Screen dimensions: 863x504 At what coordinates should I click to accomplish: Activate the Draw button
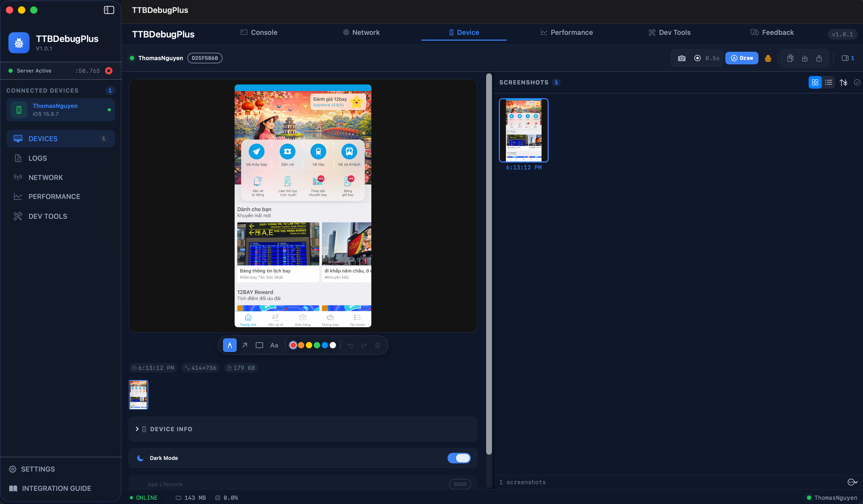742,58
